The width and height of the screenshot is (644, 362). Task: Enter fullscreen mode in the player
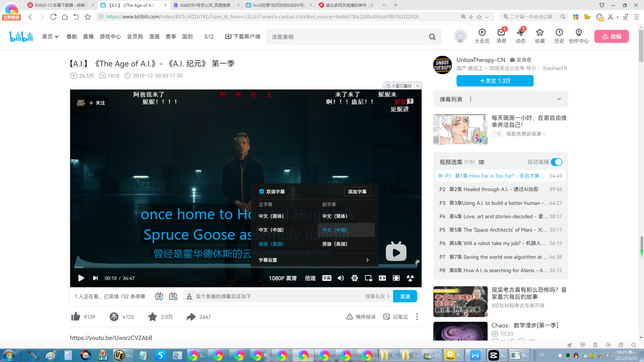[x=396, y=278]
